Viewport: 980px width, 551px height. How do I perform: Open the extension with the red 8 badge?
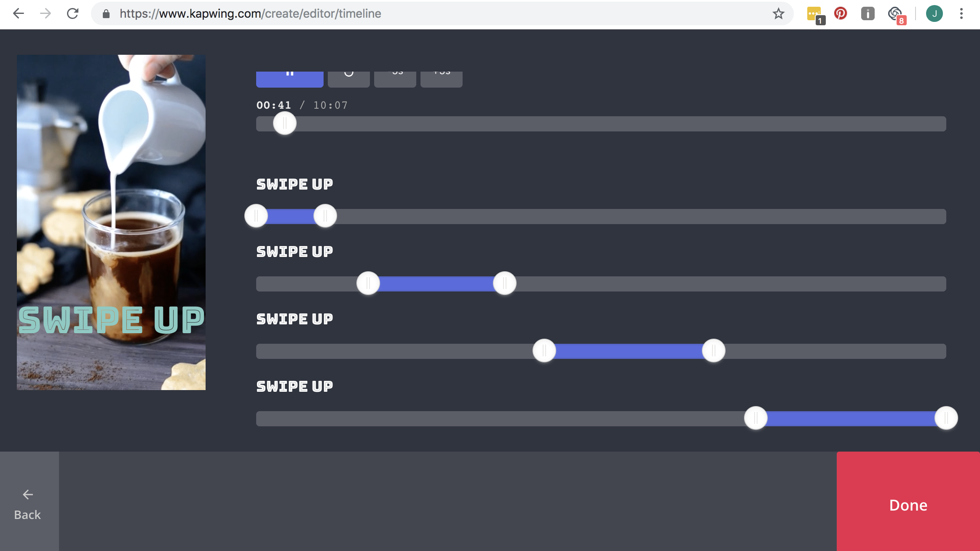(x=895, y=14)
